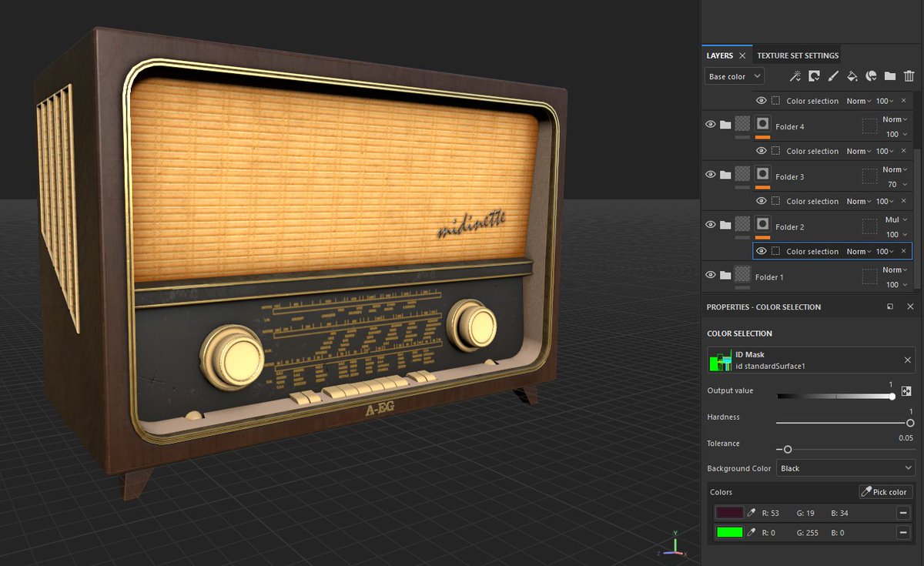Screen dimensions: 924x566
Task: Open Folder 4 Norm blend mode dropdown
Action: [x=895, y=119]
